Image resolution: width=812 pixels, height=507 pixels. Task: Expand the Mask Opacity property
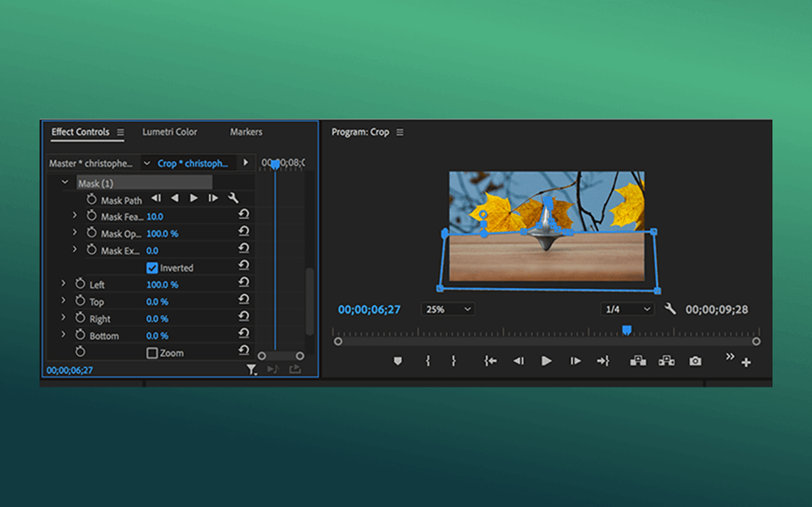(75, 232)
